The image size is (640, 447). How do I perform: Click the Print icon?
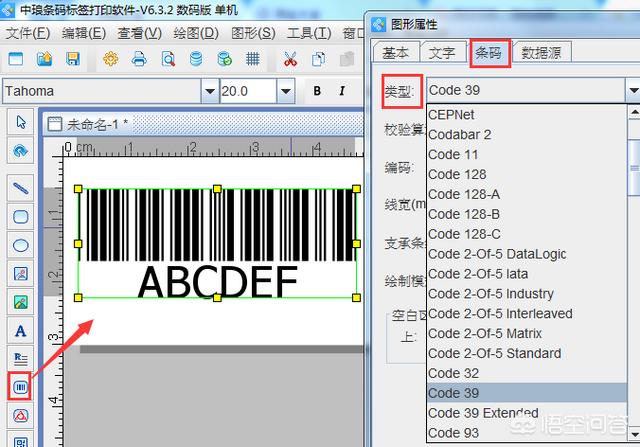[x=139, y=59]
